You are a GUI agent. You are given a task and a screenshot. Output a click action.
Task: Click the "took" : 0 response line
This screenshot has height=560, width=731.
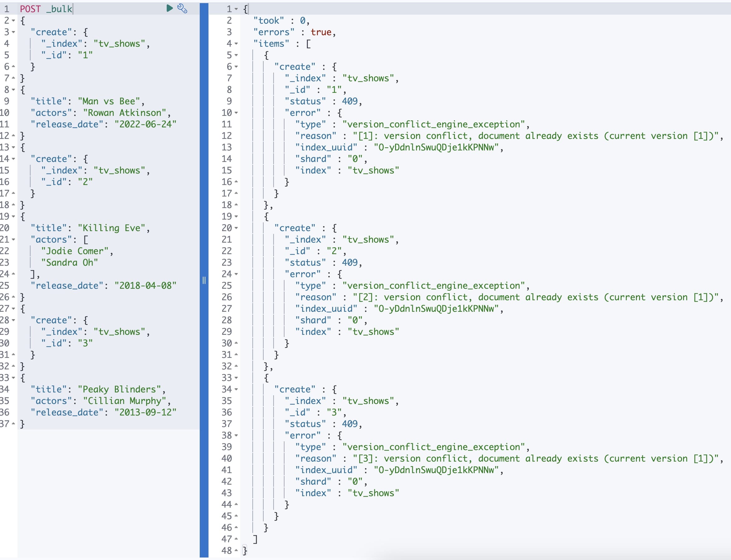(281, 21)
